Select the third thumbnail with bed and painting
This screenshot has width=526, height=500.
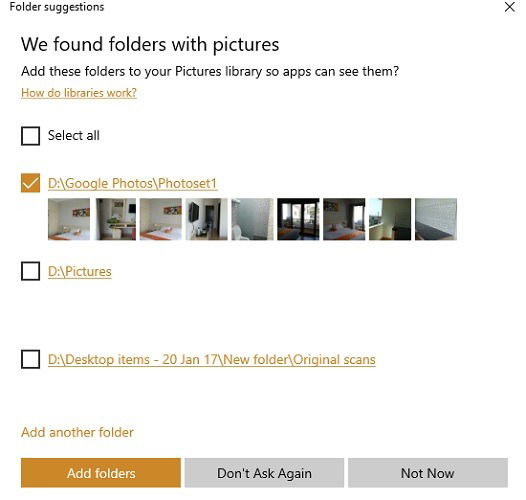[x=161, y=219]
